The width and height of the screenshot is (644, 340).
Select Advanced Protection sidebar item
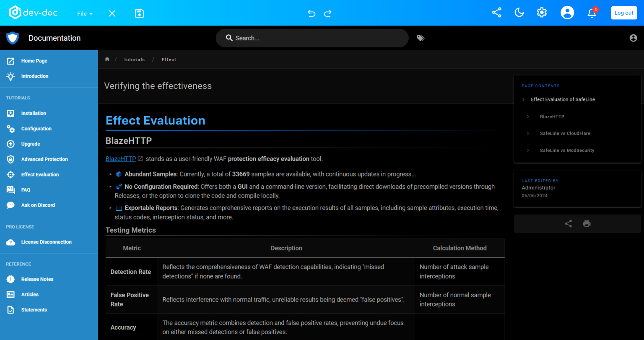(x=44, y=159)
